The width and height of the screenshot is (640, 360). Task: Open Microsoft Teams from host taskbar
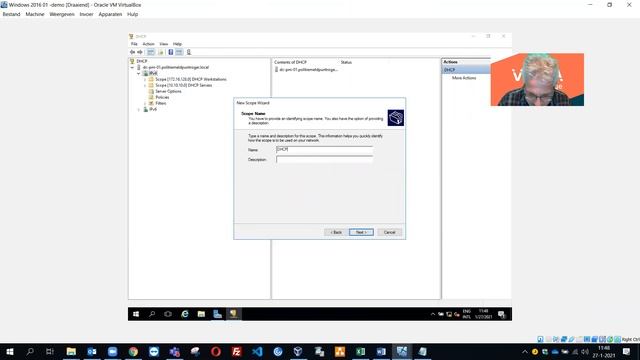[x=175, y=351]
